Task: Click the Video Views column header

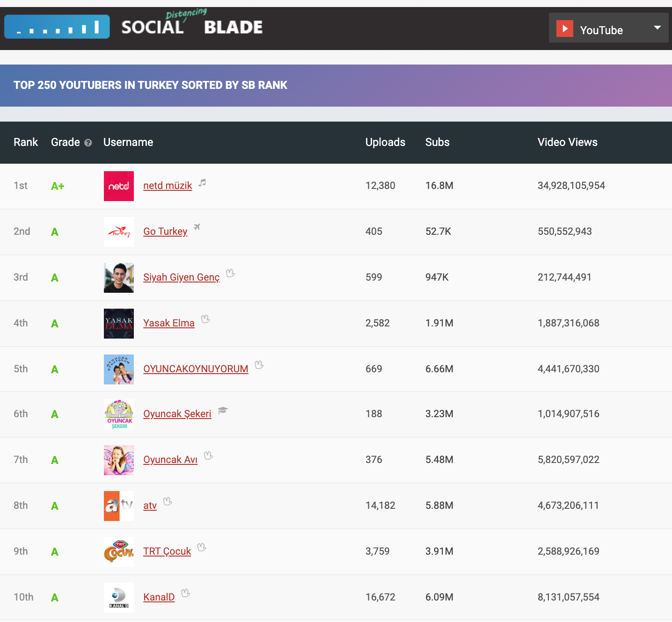Action: 567,142
